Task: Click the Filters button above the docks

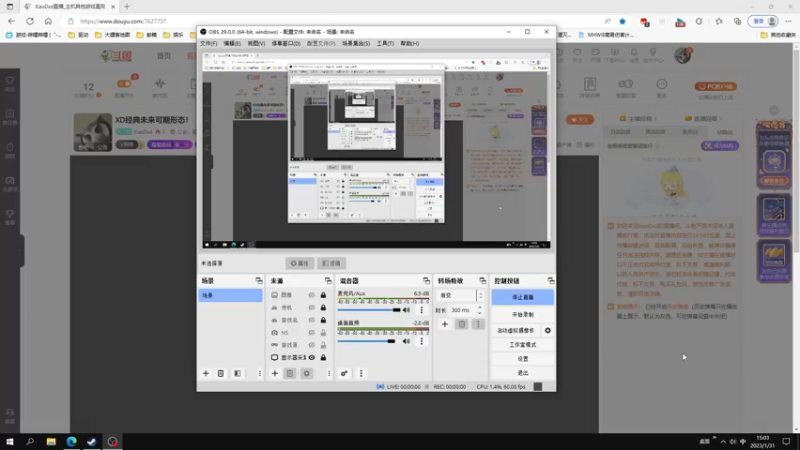Action: point(332,263)
